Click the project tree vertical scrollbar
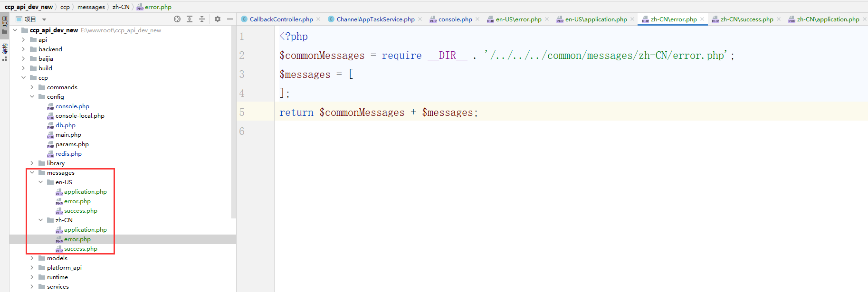868x292 pixels. pyautogui.click(x=233, y=122)
